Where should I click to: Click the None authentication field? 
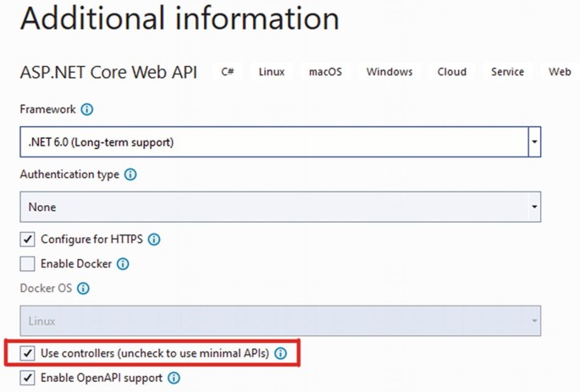280,207
